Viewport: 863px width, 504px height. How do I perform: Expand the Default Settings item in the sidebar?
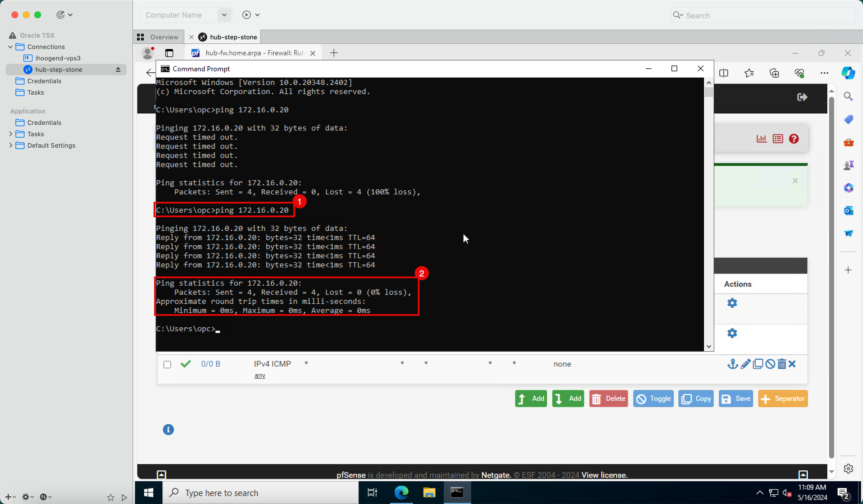(10, 145)
